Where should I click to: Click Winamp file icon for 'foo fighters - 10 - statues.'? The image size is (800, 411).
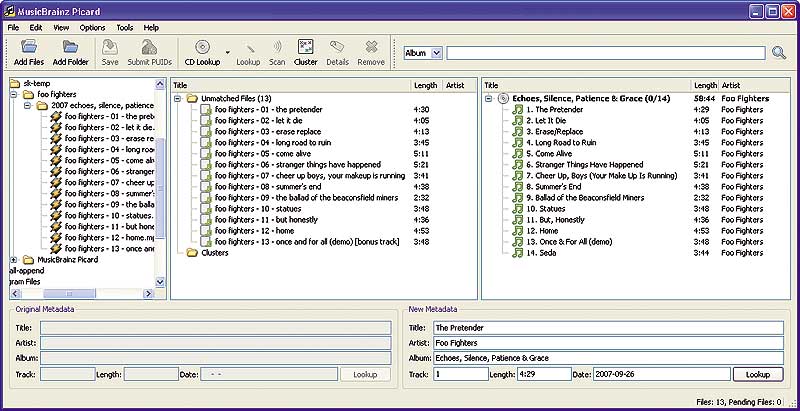point(56,216)
